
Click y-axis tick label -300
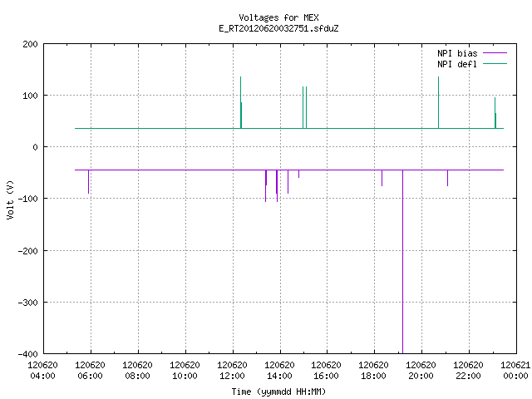27,303
